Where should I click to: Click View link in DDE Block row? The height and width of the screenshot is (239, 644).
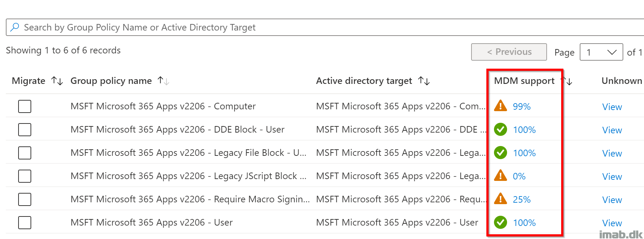click(x=612, y=130)
